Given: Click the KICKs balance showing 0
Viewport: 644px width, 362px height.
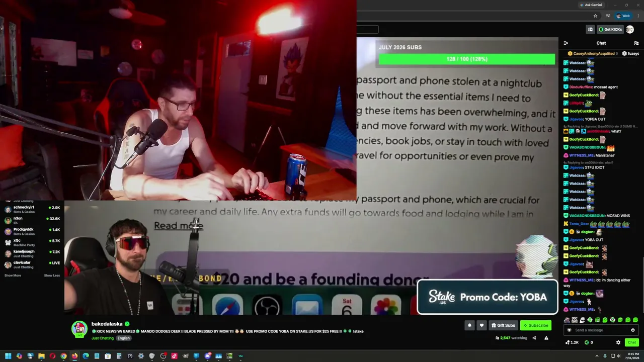Looking at the screenshot, I should (x=589, y=342).
